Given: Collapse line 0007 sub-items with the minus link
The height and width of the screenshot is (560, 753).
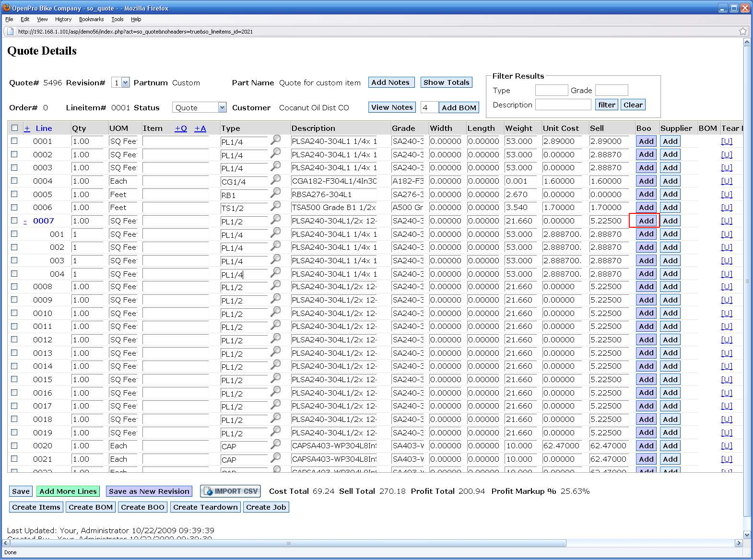Looking at the screenshot, I should click(25, 221).
